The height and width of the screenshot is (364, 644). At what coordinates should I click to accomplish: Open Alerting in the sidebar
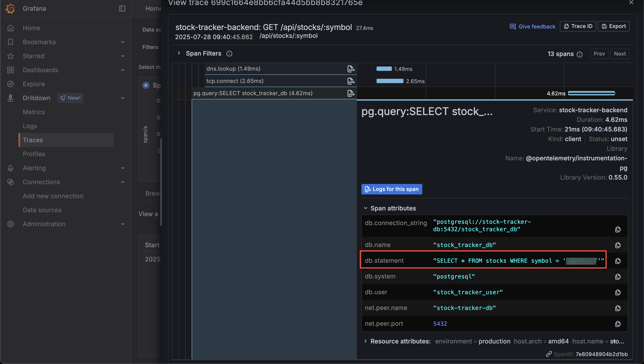pyautogui.click(x=34, y=168)
